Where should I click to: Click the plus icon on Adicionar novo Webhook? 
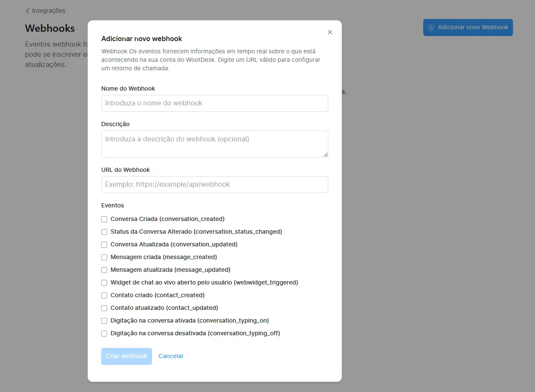point(431,27)
